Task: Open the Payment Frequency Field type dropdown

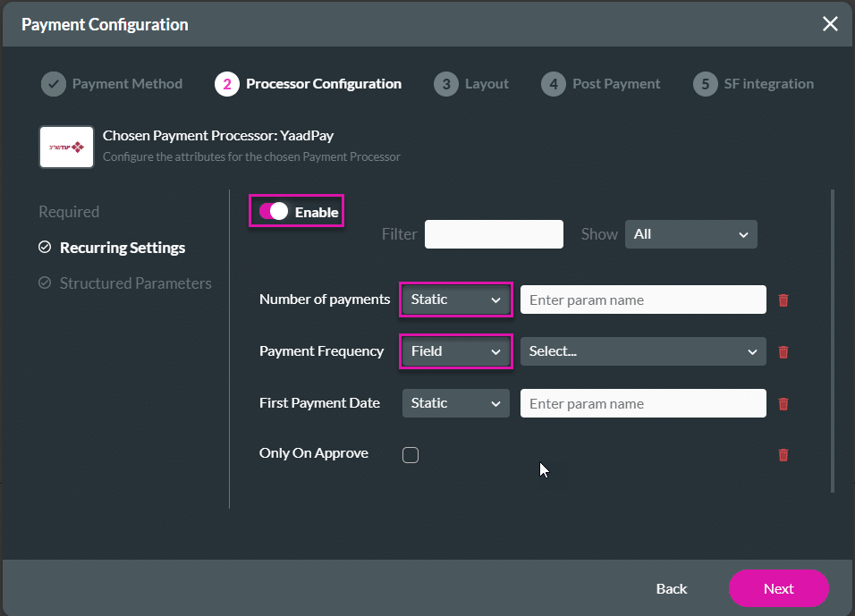Action: tap(455, 351)
